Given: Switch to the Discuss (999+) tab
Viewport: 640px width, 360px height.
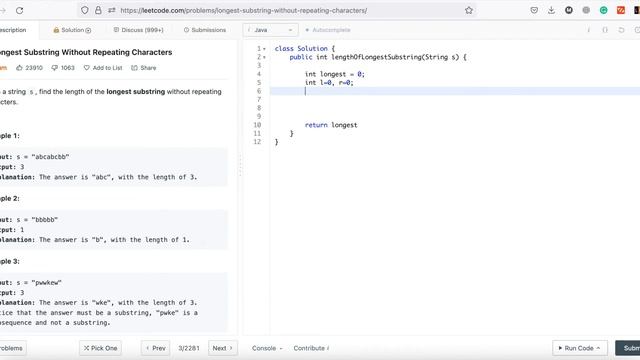Looking at the screenshot, I should tap(138, 30).
